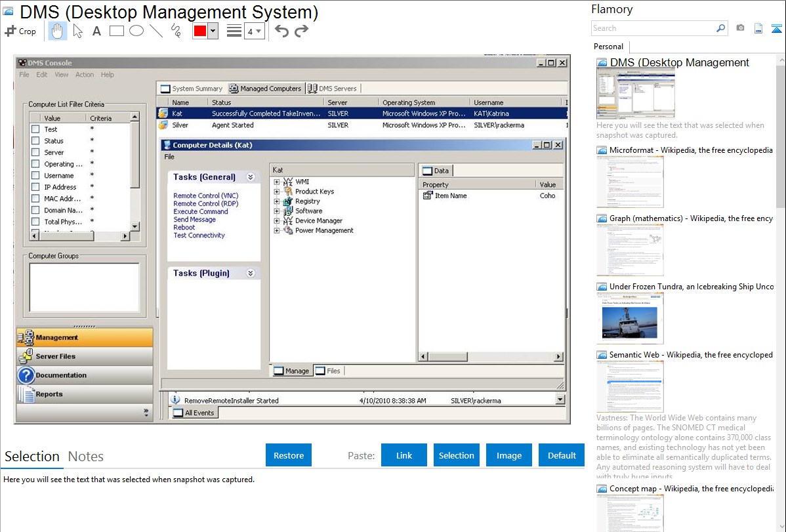Image resolution: width=786 pixels, height=532 pixels.
Task: Tick the Status filter checkbox
Action: pos(35,141)
